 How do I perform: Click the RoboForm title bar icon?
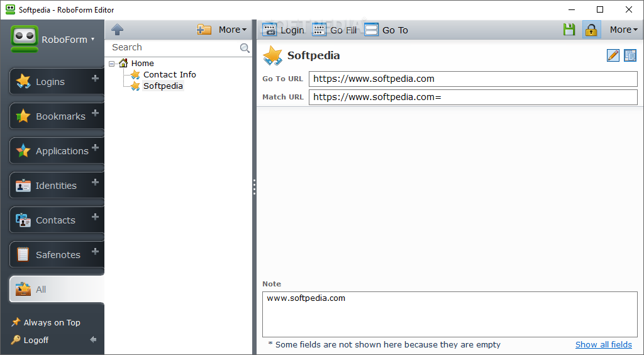[10, 9]
